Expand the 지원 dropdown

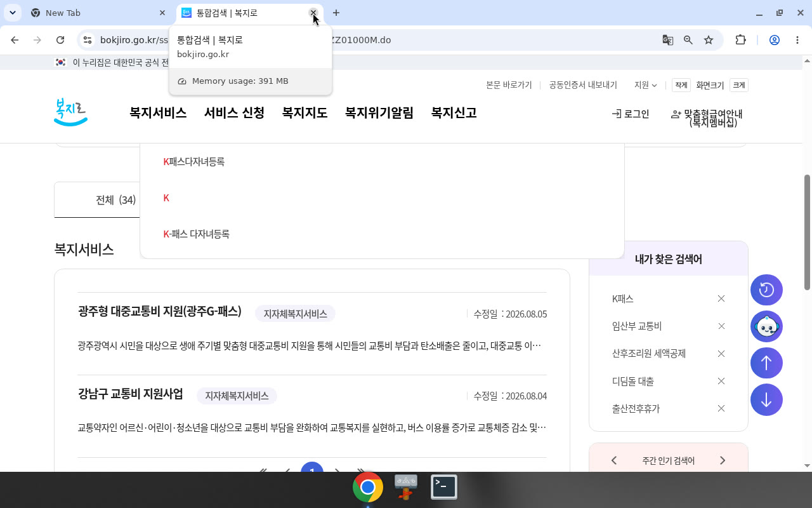(x=645, y=85)
